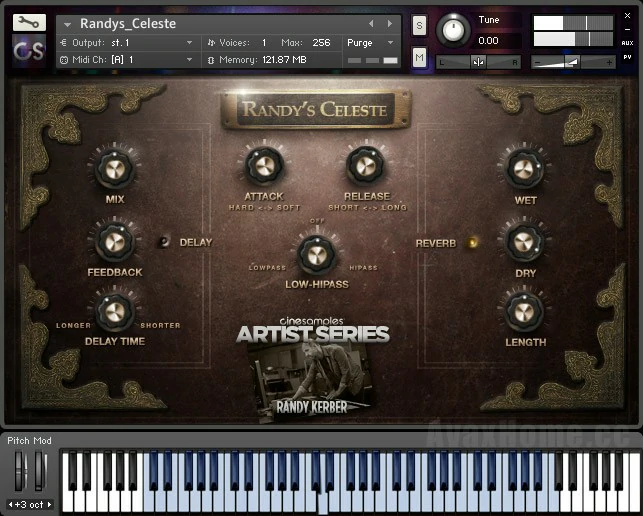Toggle the AUX sends view
Viewport: 643px width, 516px height.
pyautogui.click(x=627, y=43)
